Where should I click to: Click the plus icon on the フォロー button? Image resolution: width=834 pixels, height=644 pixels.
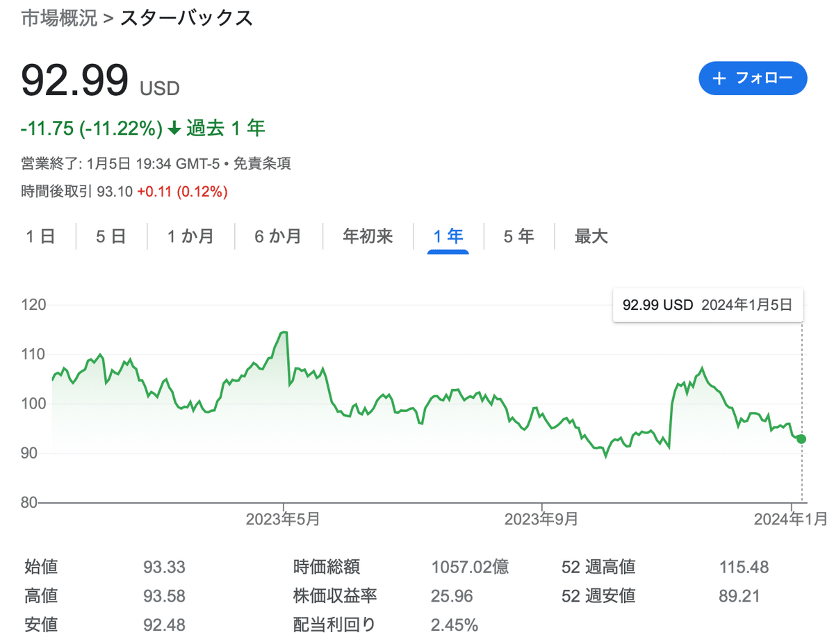pos(719,79)
